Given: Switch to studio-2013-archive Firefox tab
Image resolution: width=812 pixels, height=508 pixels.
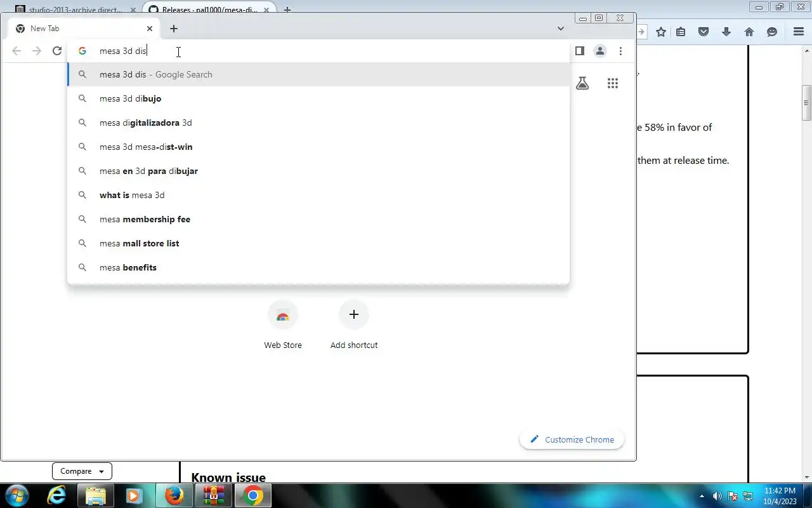Looking at the screenshot, I should point(74,10).
